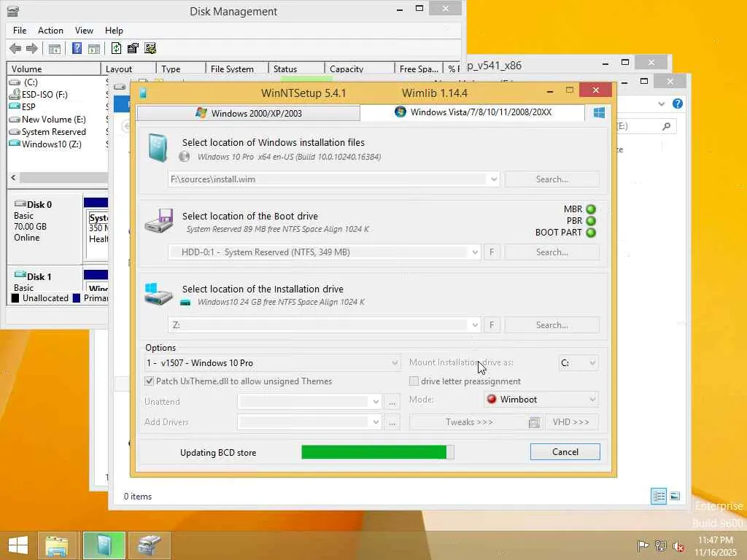This screenshot has height=560, width=747.
Task: Click the Unattend browse ellipsis button
Action: pos(392,402)
